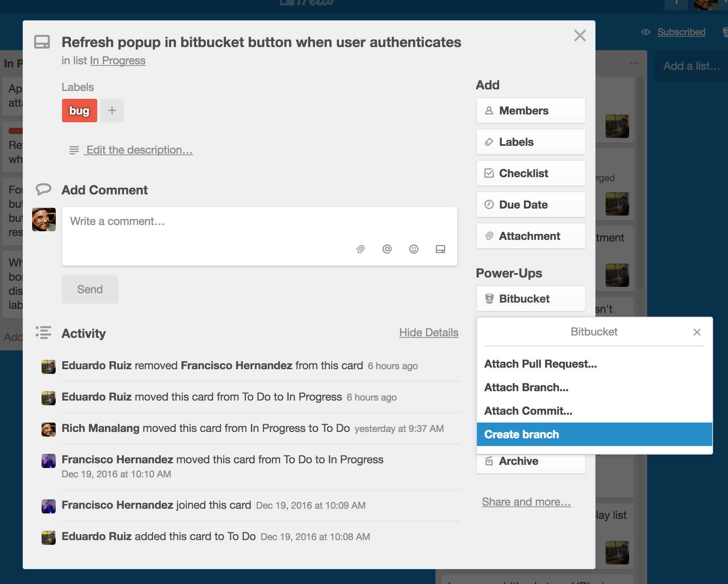Click your avatar next to the comment box

[44, 219]
